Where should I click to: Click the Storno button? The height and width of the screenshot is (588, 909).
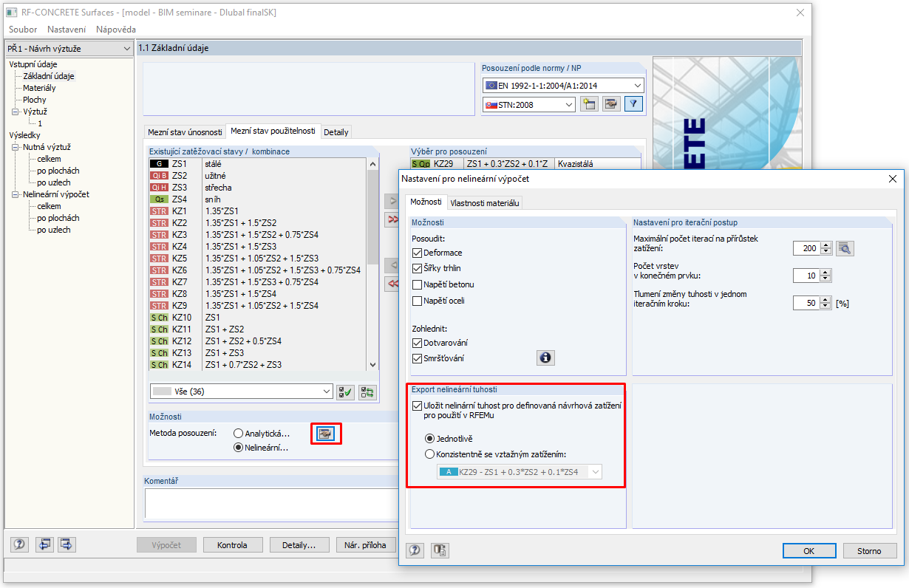(x=869, y=551)
